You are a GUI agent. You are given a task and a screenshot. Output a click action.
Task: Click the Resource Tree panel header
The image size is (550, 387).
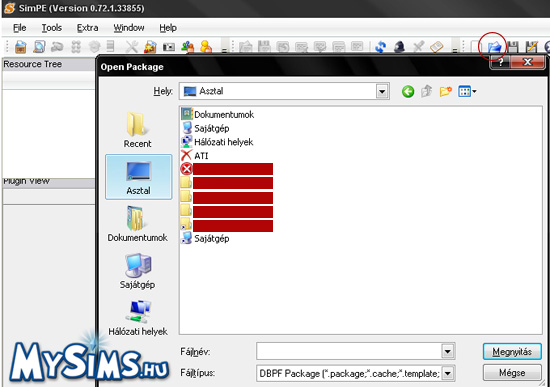(48, 65)
